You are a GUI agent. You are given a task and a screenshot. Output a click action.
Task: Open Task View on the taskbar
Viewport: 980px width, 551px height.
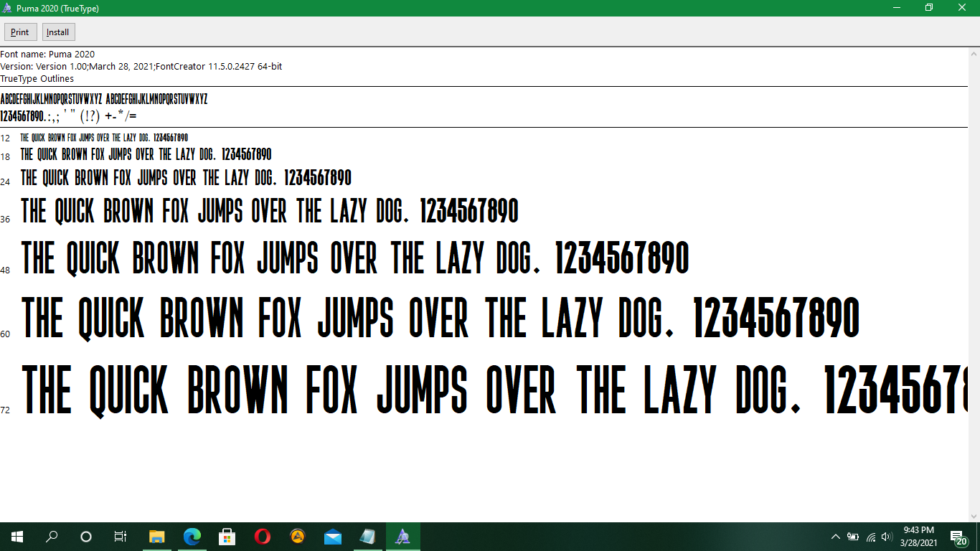(121, 537)
